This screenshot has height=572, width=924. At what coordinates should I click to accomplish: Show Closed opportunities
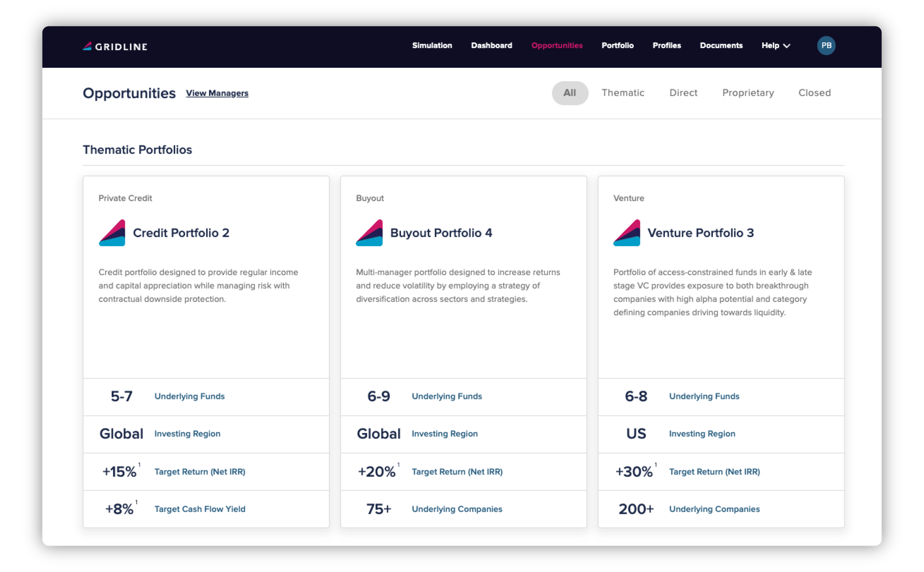tap(814, 93)
